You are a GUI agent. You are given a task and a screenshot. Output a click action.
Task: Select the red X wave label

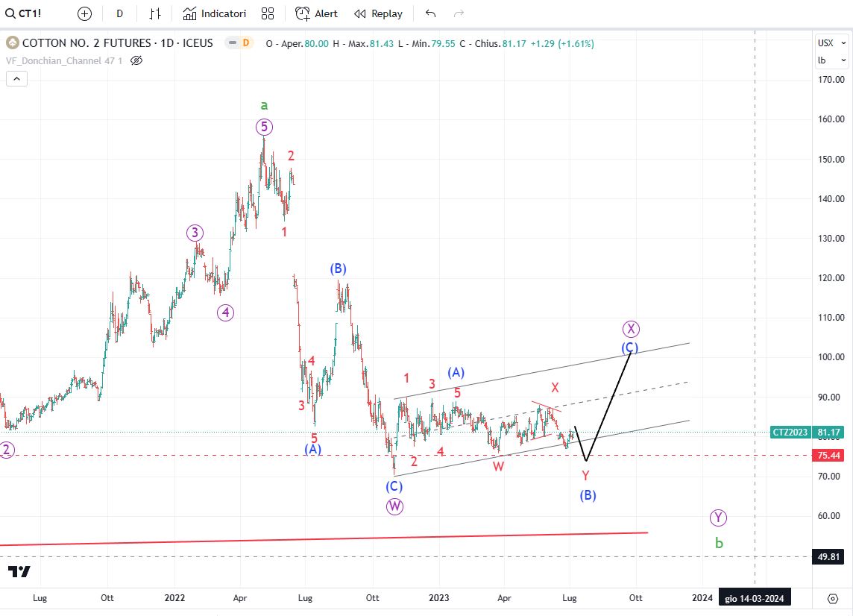[x=555, y=388]
